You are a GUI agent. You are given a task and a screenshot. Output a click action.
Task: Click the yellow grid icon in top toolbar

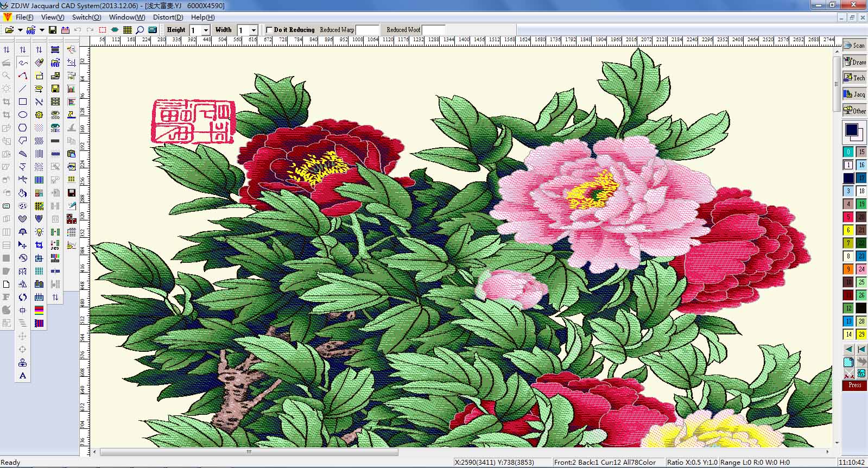coord(128,30)
